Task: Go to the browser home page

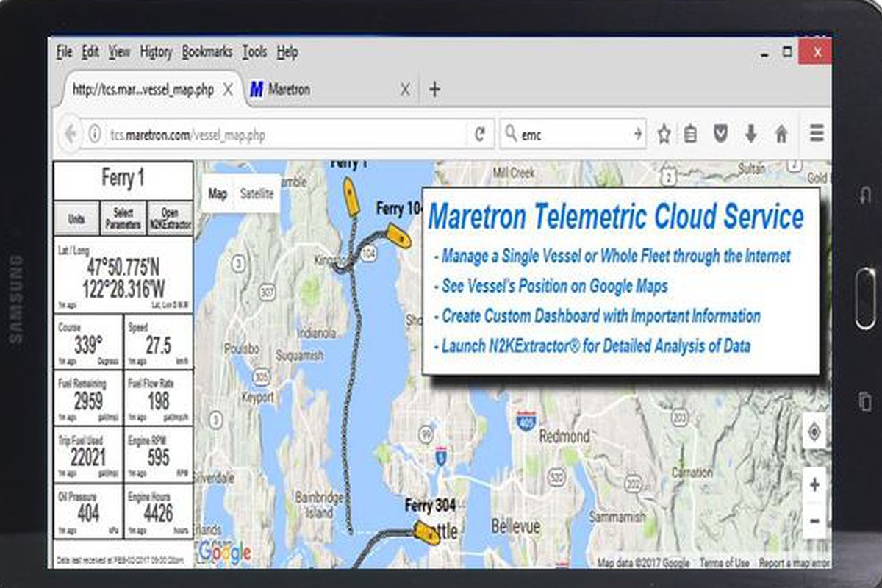Action: 781,134
